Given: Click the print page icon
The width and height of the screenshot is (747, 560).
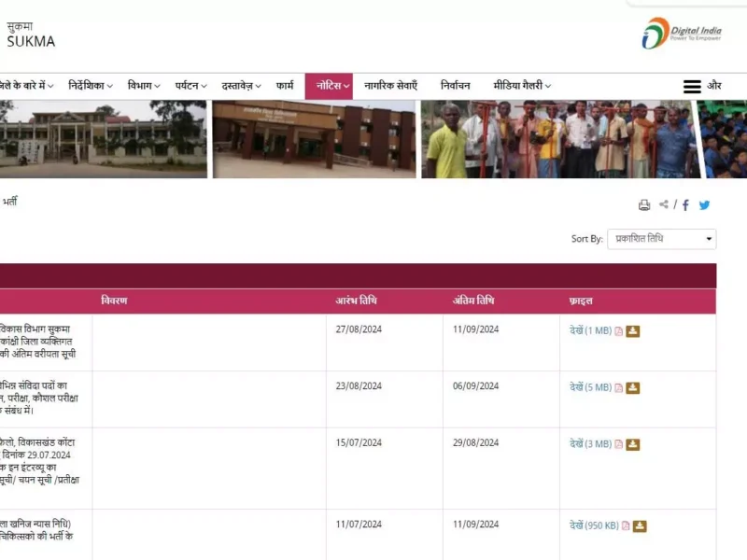Looking at the screenshot, I should (644, 205).
